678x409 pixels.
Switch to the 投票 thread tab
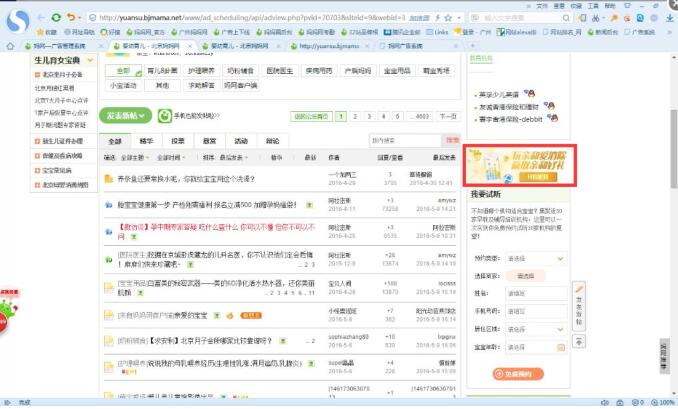point(177,141)
